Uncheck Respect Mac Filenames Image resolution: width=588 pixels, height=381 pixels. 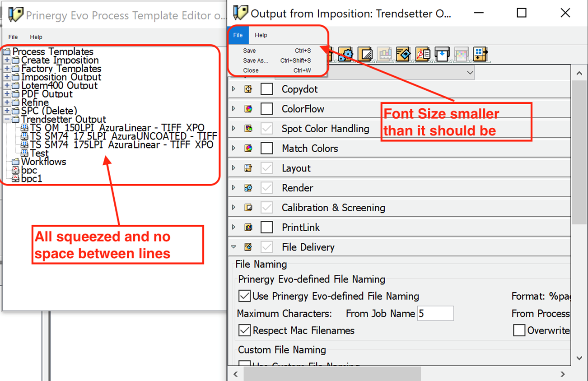point(244,330)
